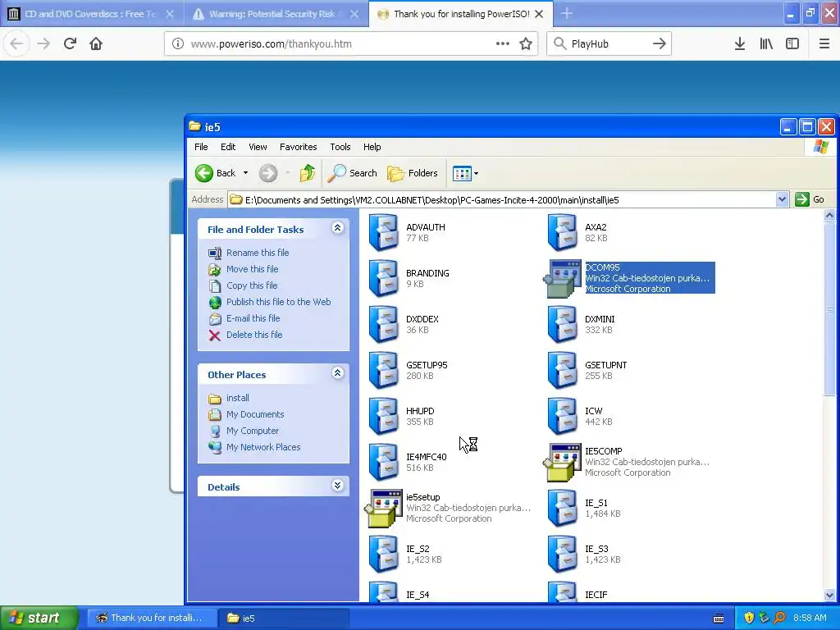Open the Favorites menu
Viewport: 840px width, 630px height.
[298, 147]
